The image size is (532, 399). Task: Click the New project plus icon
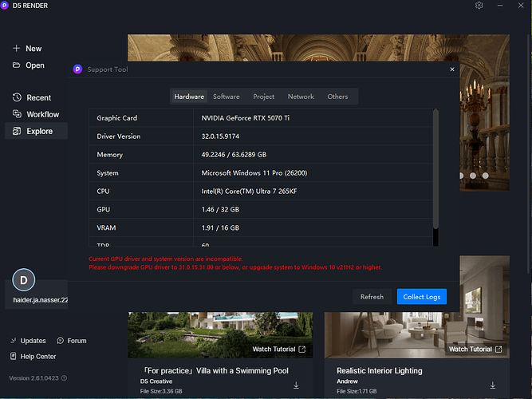16,49
